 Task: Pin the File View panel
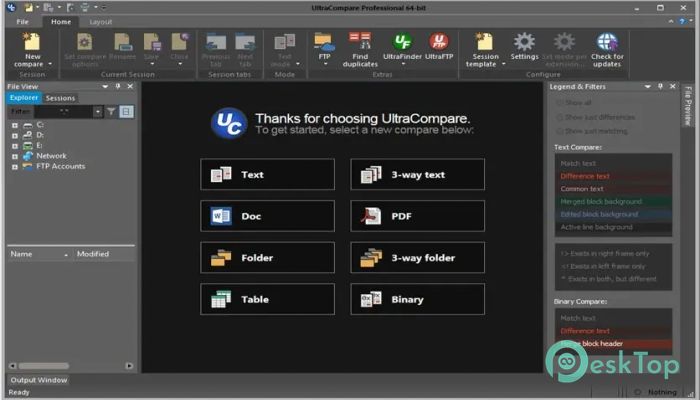118,86
